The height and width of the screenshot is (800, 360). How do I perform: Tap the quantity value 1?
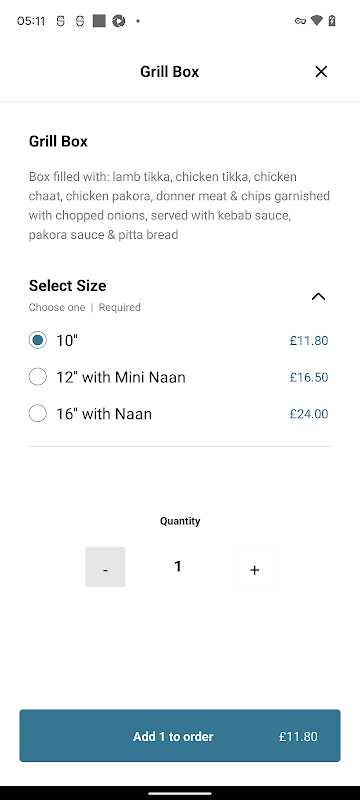[178, 566]
